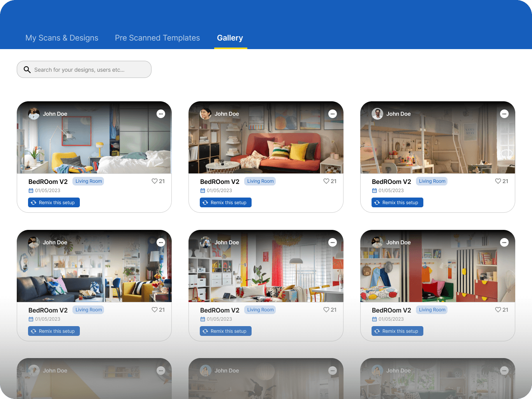This screenshot has height=399, width=532.
Task: Click the Living Room tag on the dark blue sofa card
Action: (x=88, y=310)
